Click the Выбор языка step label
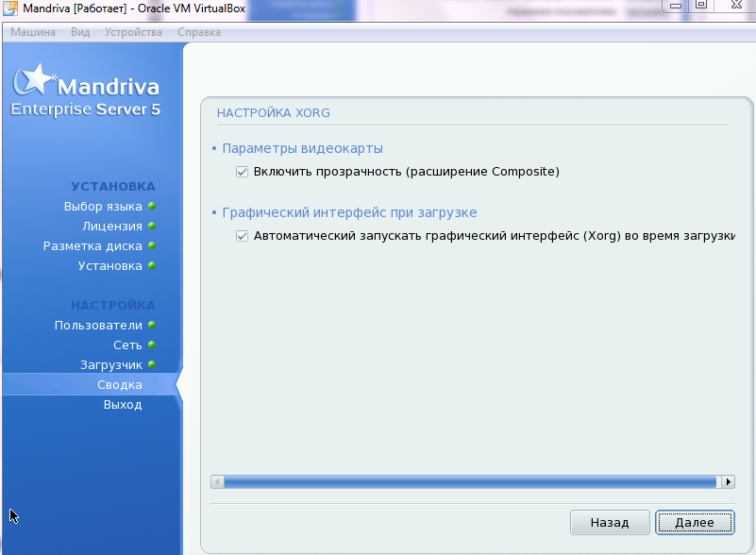The width and height of the screenshot is (756, 555). [103, 207]
